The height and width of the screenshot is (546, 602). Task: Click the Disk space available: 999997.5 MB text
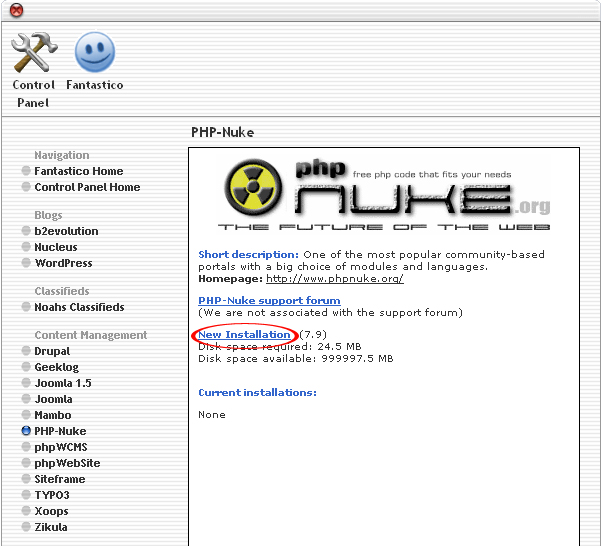tap(296, 359)
